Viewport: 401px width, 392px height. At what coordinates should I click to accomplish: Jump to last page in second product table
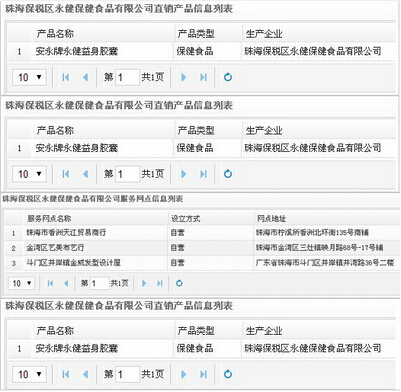pos(203,174)
